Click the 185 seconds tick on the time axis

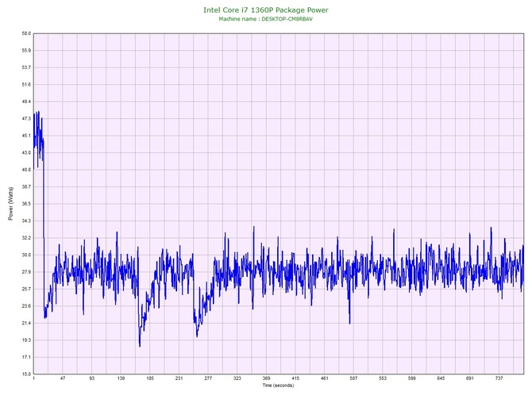150,379
